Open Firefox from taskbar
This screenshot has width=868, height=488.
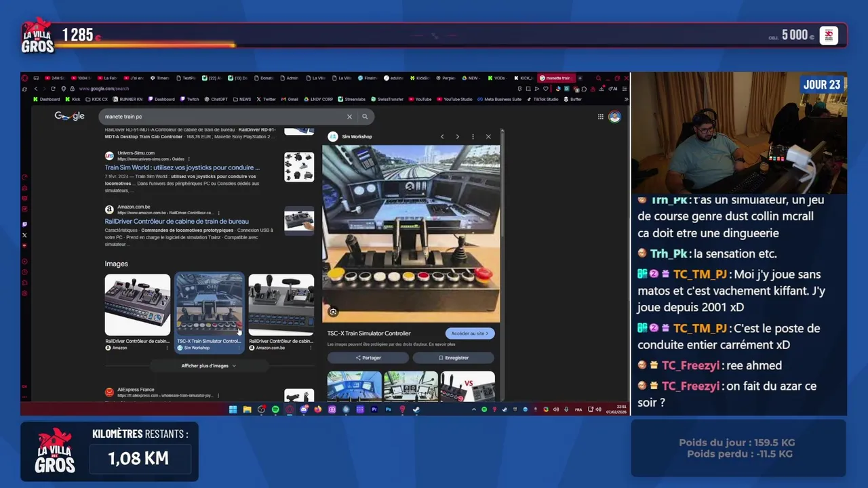coord(317,409)
